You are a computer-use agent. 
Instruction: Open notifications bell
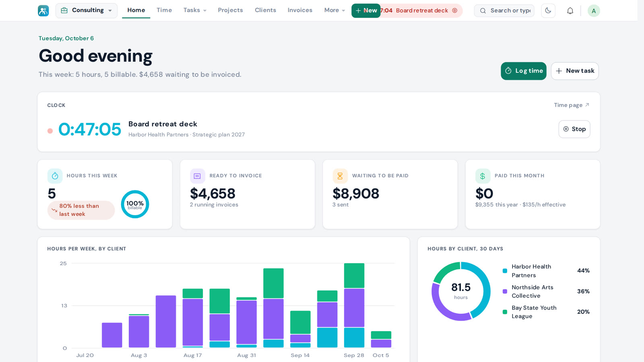click(570, 11)
